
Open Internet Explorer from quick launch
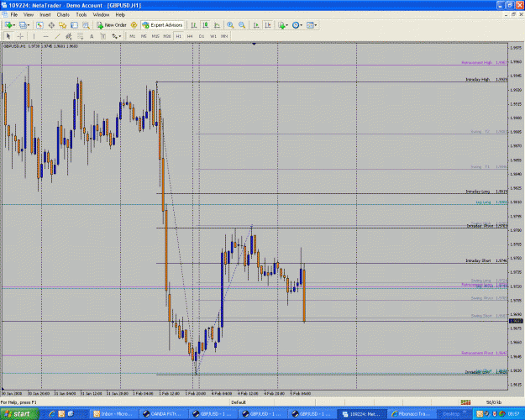point(52,414)
